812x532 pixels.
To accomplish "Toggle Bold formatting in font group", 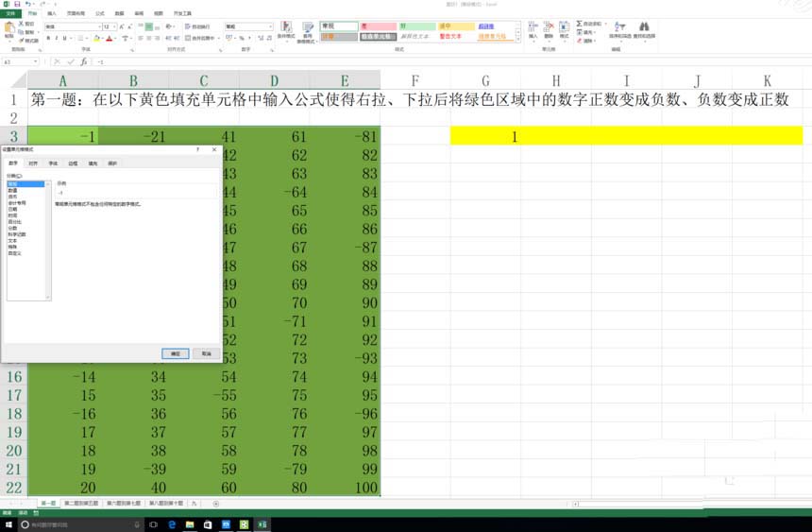I will click(48, 39).
